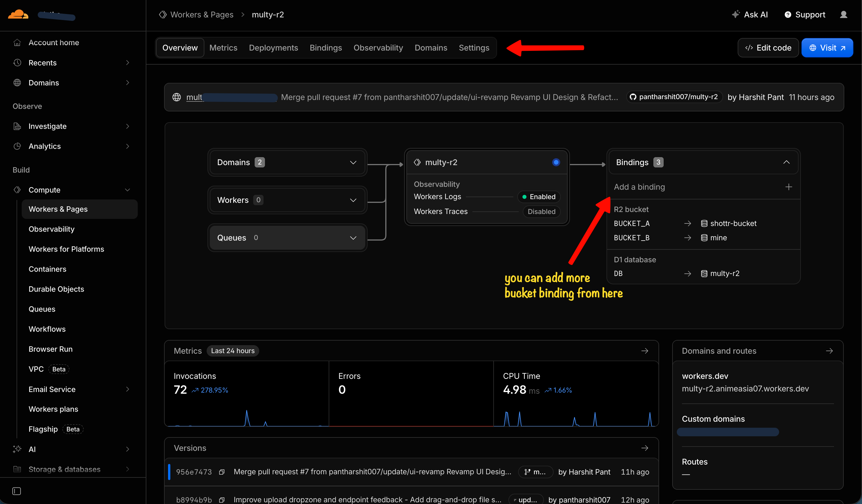Click the arrow next to BUCKET_B
The width and height of the screenshot is (862, 504).
688,238
